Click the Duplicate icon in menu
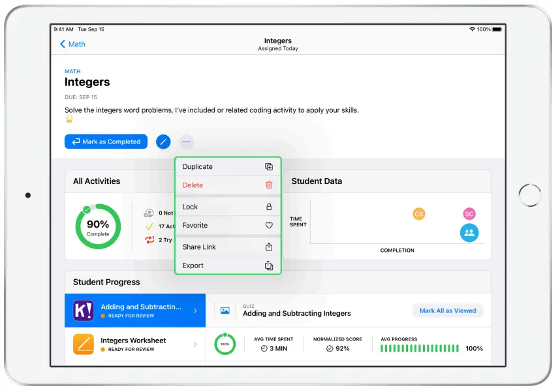The height and width of the screenshot is (392, 560). click(x=269, y=167)
